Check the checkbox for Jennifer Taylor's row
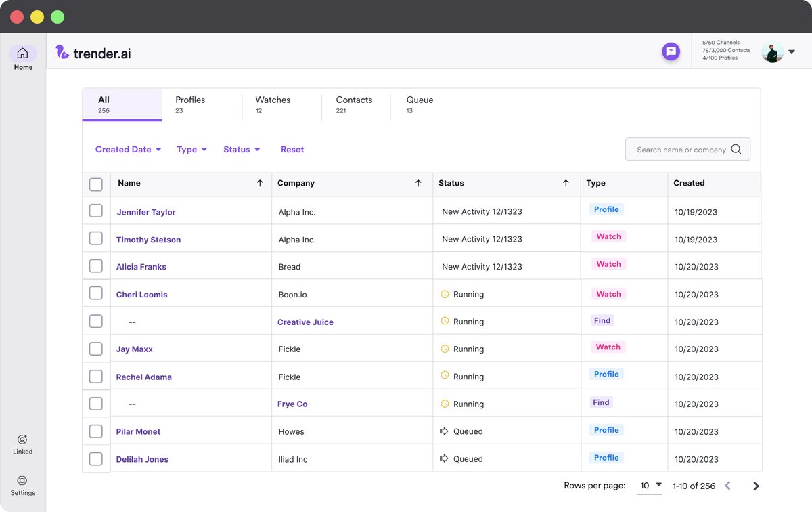 point(95,211)
